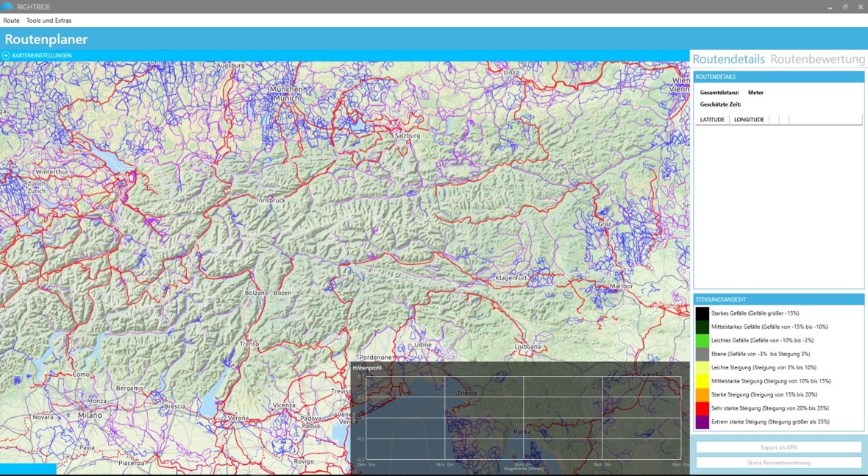Click Brescia on the map
The image size is (868, 476).
coord(175,406)
